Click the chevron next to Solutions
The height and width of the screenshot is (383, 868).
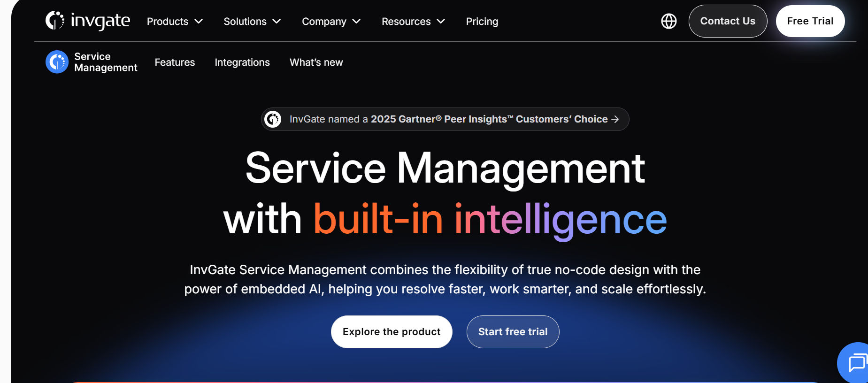(x=277, y=22)
